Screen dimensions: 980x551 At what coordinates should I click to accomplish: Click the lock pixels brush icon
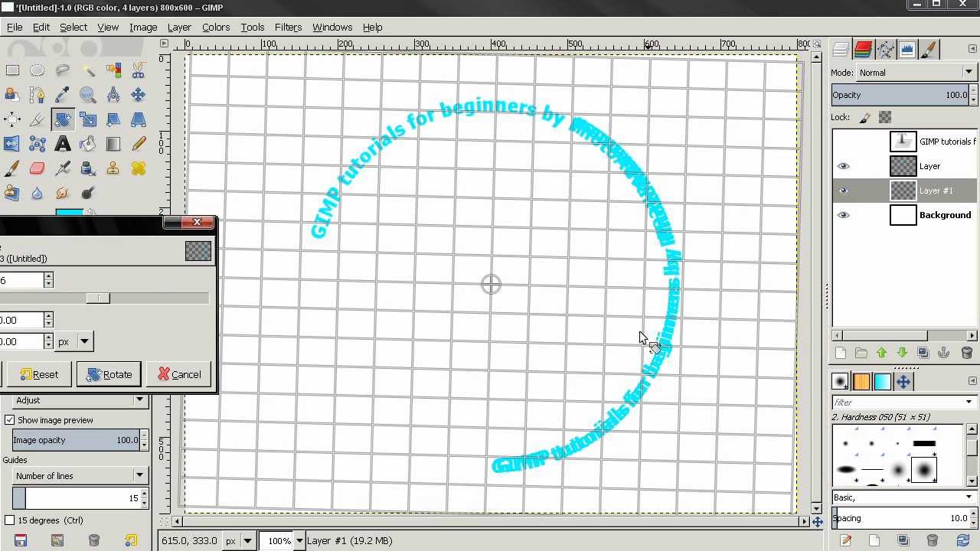coord(865,117)
